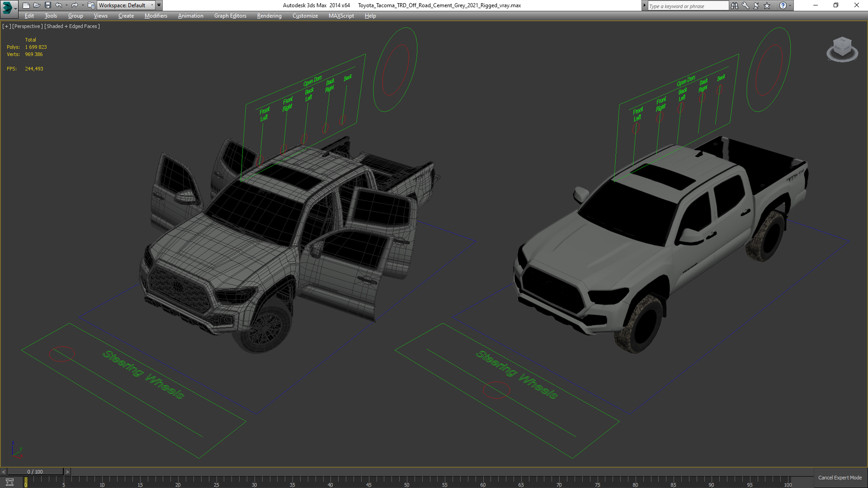Open the Help menu
Image resolution: width=868 pixels, height=488 pixels.
[370, 16]
